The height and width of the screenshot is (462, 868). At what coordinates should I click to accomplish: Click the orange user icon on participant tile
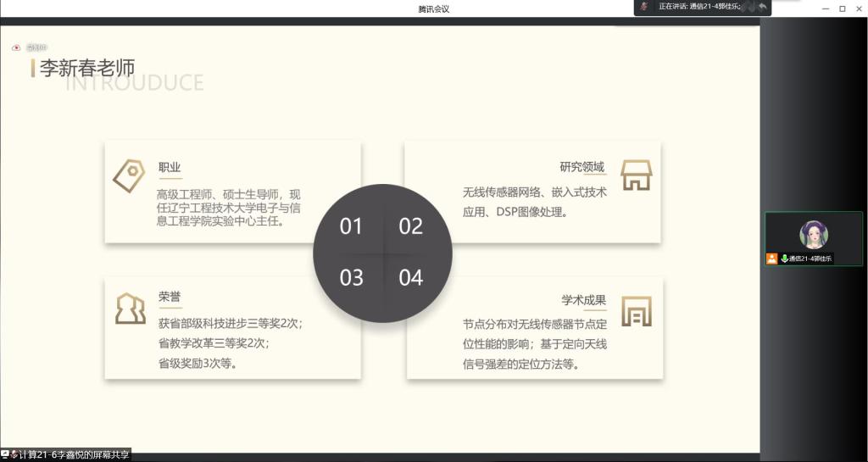coord(771,259)
